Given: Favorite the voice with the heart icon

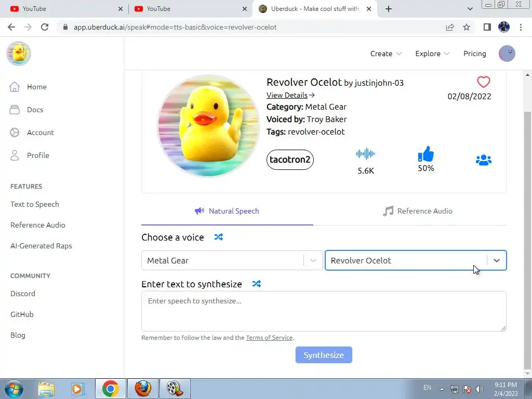Looking at the screenshot, I should click(x=483, y=82).
